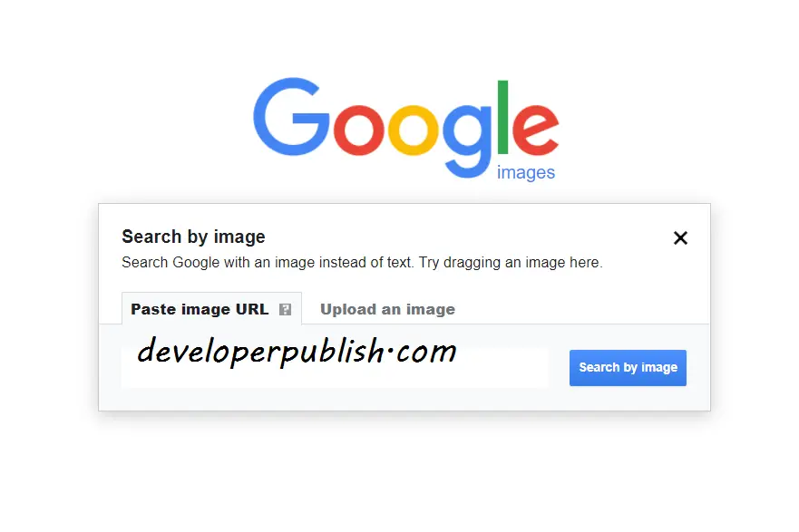Click the help icon beside Paste image URL
Image resolution: width=799 pixels, height=532 pixels.
pos(286,309)
